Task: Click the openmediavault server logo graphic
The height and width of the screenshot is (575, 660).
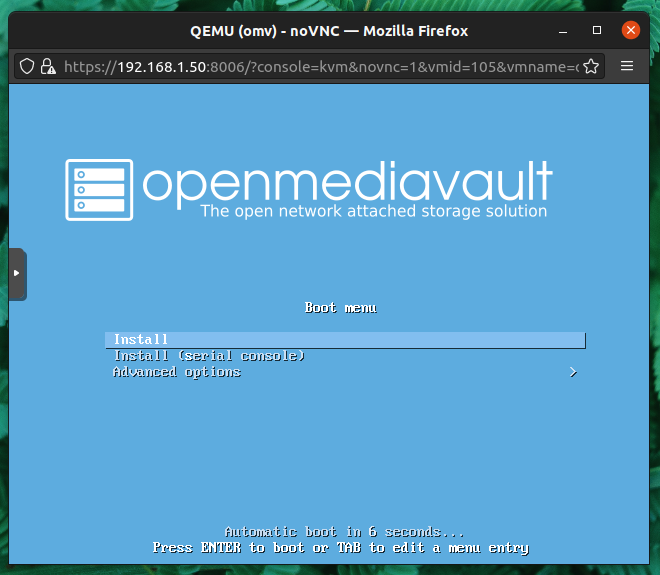Action: pyautogui.click(x=99, y=190)
